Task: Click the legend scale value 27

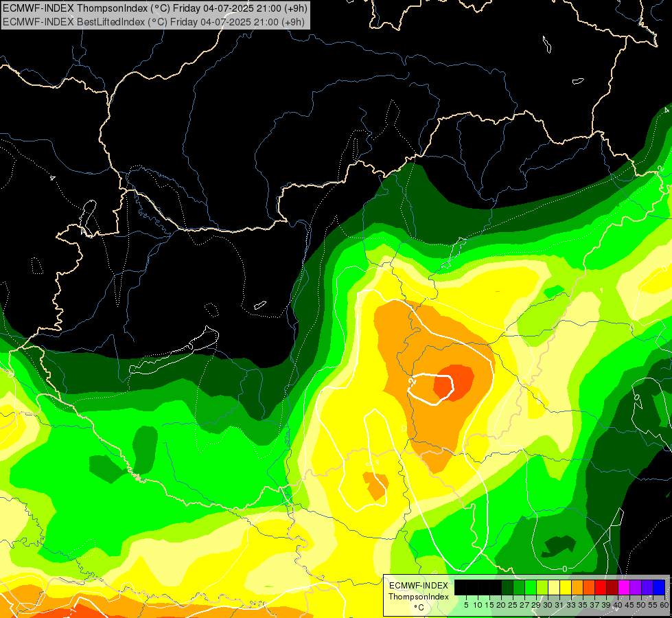Action: tap(524, 605)
